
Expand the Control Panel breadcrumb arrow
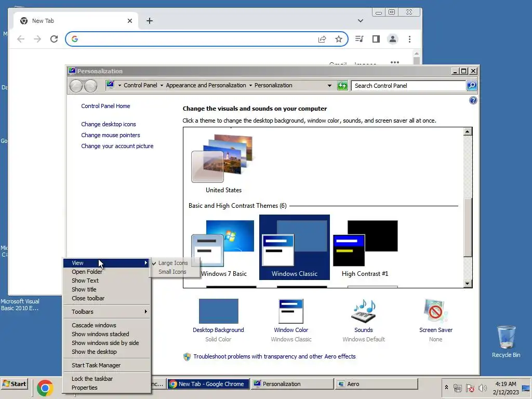point(162,86)
